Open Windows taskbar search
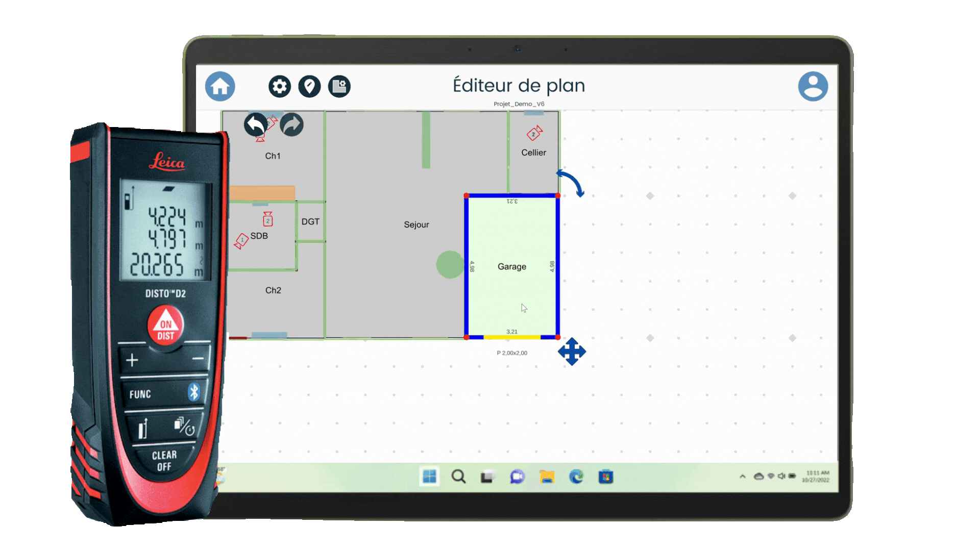This screenshot has height=551, width=980. point(458,477)
